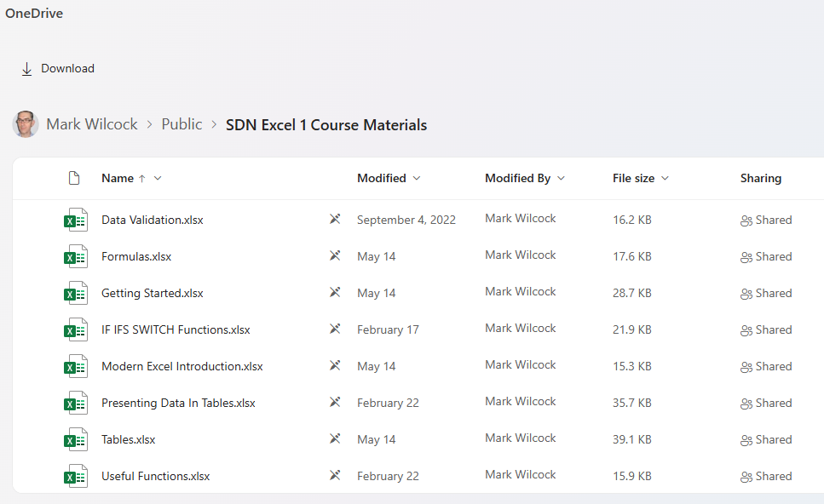Open the Modified column dropdown
The height and width of the screenshot is (504, 824).
416,178
